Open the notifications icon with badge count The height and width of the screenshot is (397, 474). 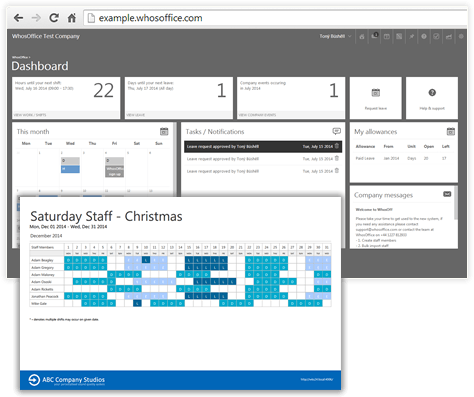point(375,36)
